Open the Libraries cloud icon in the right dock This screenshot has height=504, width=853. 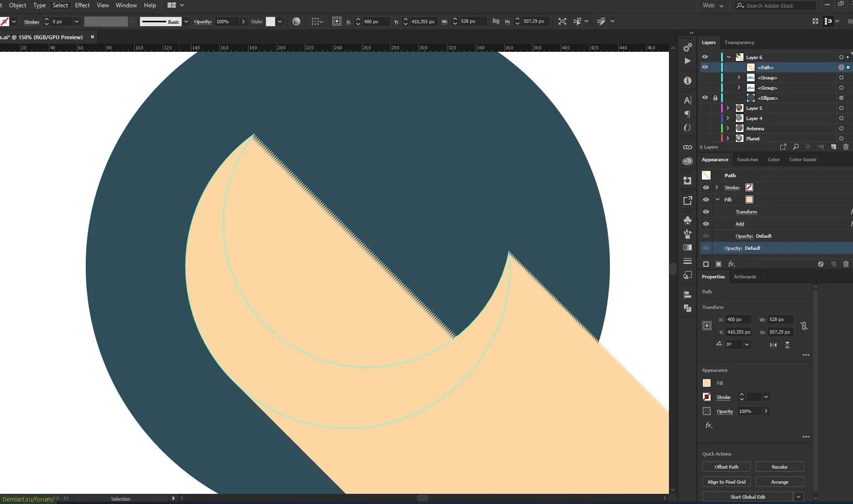687,161
